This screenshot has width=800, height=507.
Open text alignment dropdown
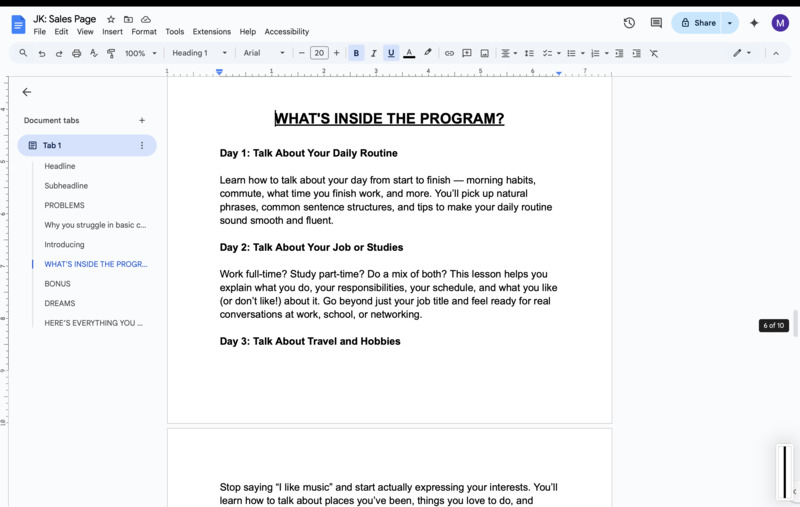coord(509,53)
